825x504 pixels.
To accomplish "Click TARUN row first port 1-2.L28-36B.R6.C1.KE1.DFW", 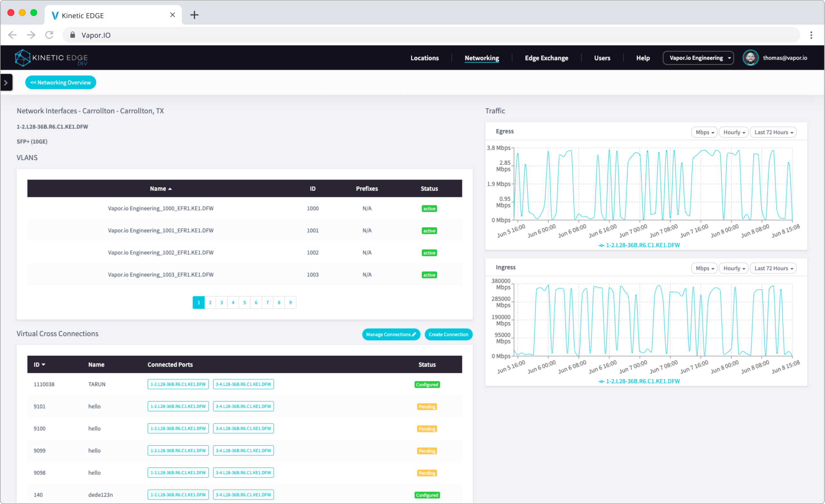I will click(x=178, y=384).
